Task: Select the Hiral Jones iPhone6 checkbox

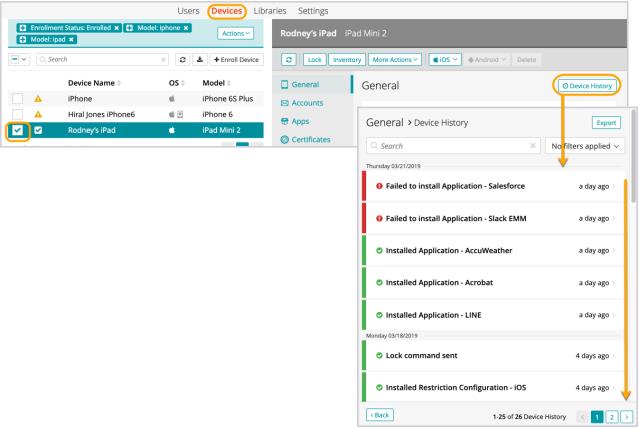Action: tap(18, 116)
